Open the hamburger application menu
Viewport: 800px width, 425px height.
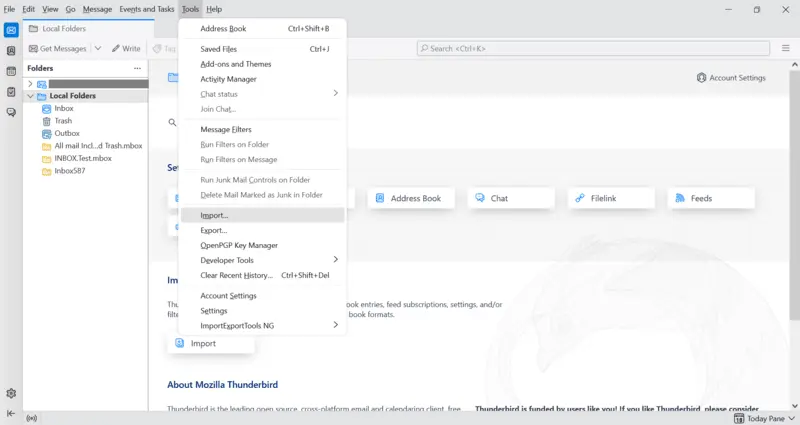[x=786, y=48]
